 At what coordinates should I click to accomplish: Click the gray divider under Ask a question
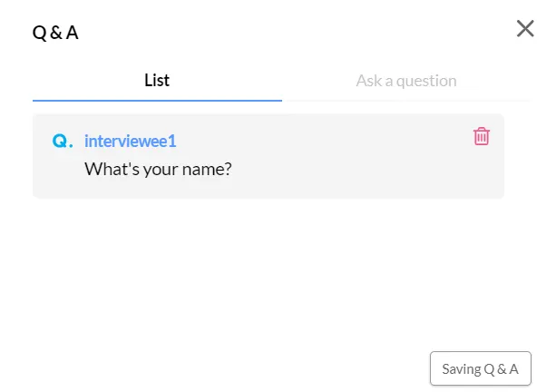[405, 100]
